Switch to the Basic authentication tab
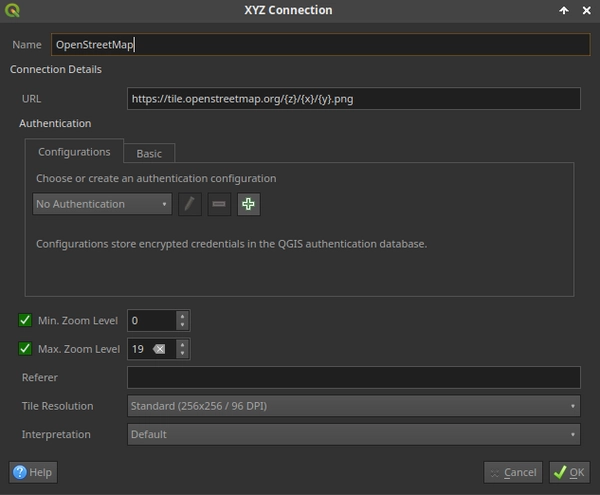Screen dimensions: 600x495 click(x=149, y=153)
